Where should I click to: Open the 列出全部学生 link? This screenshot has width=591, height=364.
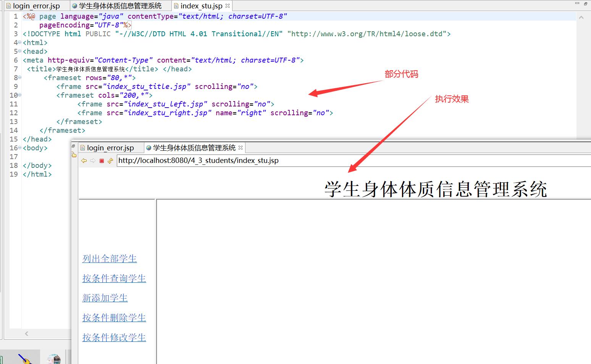pos(110,259)
